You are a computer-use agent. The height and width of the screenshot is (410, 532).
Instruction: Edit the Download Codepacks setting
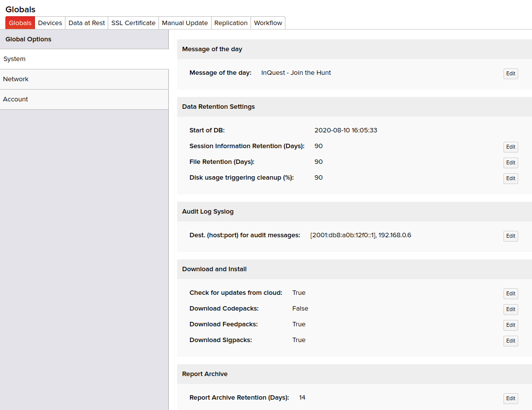tap(510, 310)
